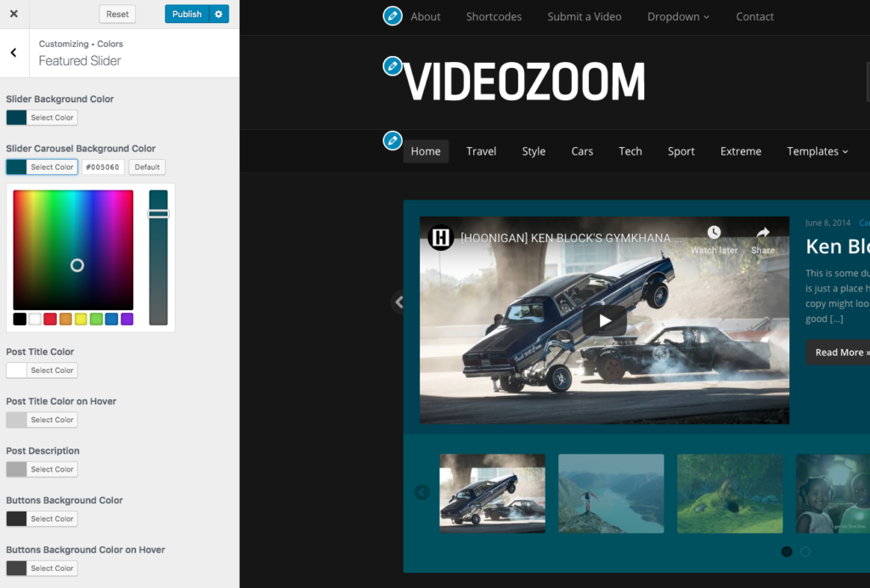Open publish settings gear icon
The image size is (870, 588).
[x=218, y=14]
